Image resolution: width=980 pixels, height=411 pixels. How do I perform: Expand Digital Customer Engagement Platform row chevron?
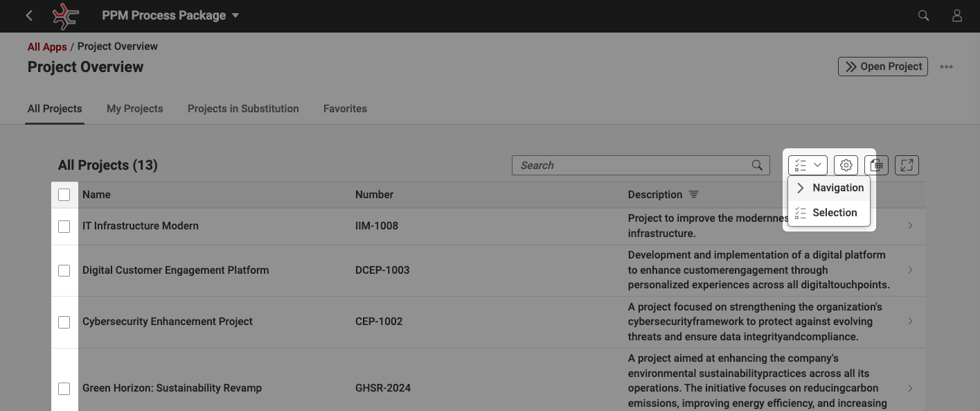(x=910, y=270)
